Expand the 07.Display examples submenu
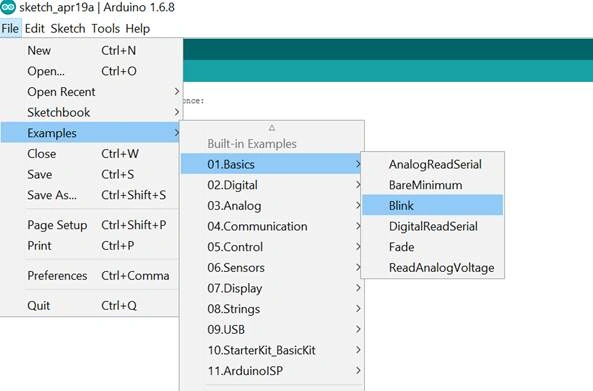 pos(271,288)
